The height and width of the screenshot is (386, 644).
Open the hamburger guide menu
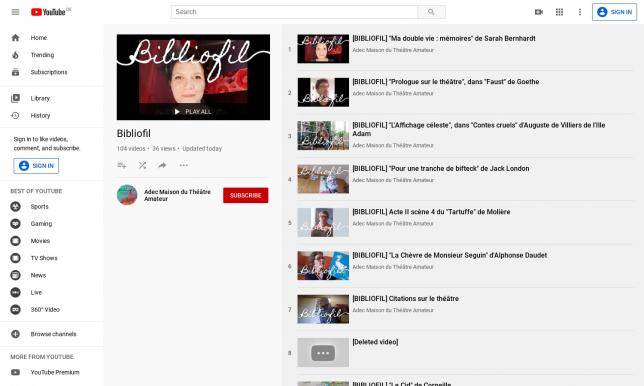[x=15, y=12]
